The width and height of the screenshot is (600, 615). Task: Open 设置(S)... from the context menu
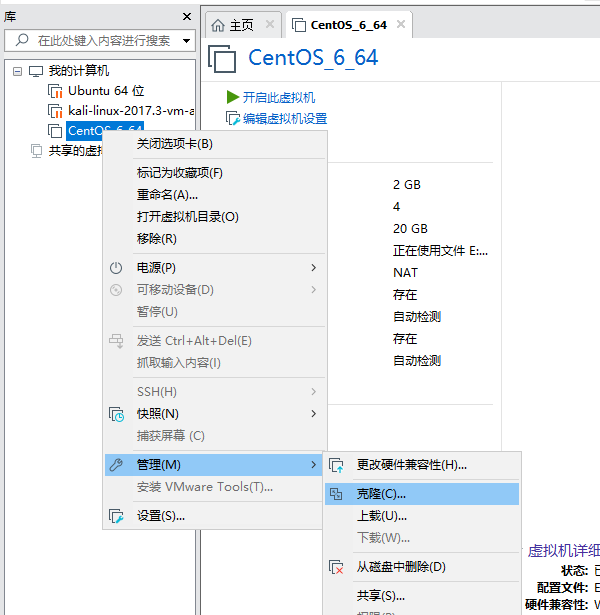coord(215,516)
